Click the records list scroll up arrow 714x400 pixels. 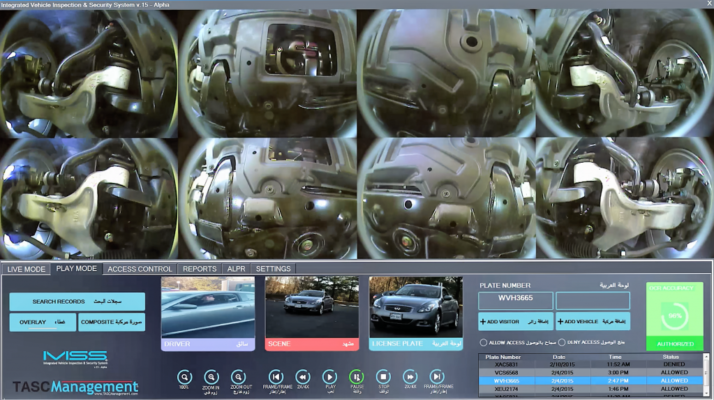coord(706,357)
